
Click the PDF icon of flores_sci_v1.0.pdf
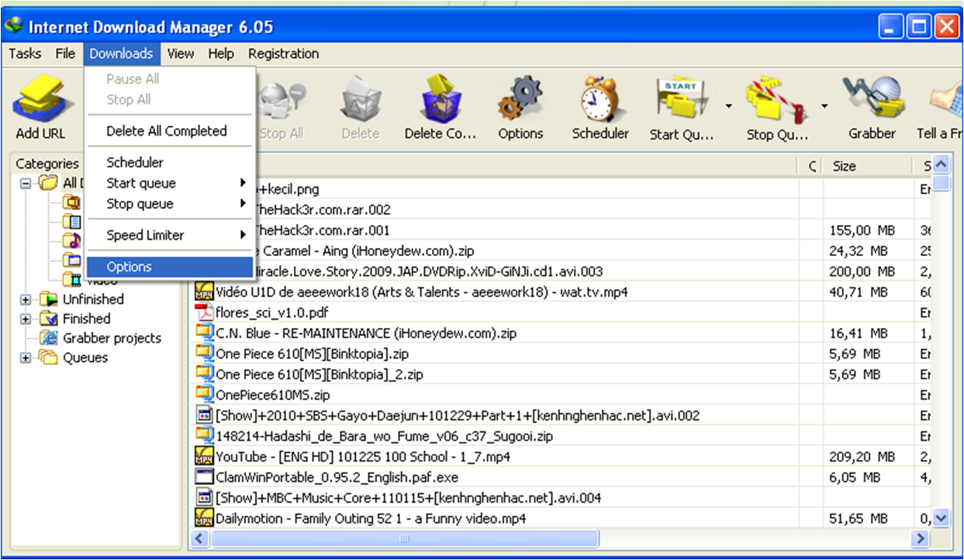click(204, 313)
